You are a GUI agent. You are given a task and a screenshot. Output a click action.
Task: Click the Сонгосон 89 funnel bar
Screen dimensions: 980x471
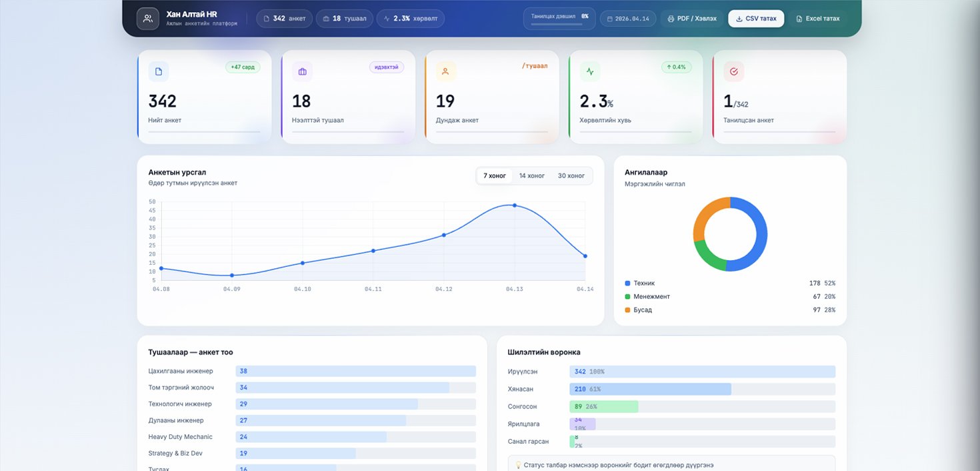604,406
